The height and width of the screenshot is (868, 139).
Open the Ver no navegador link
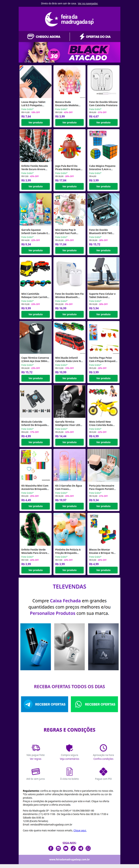88,3
